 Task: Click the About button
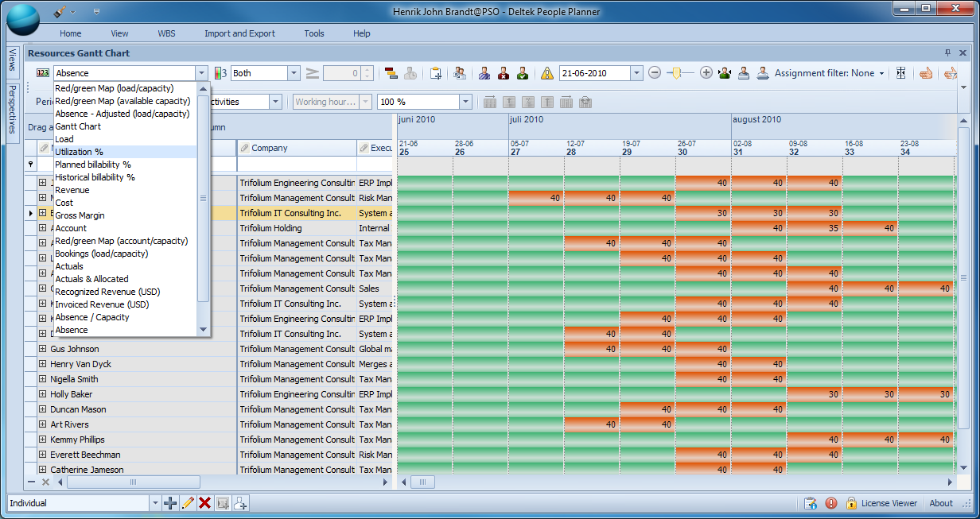941,503
